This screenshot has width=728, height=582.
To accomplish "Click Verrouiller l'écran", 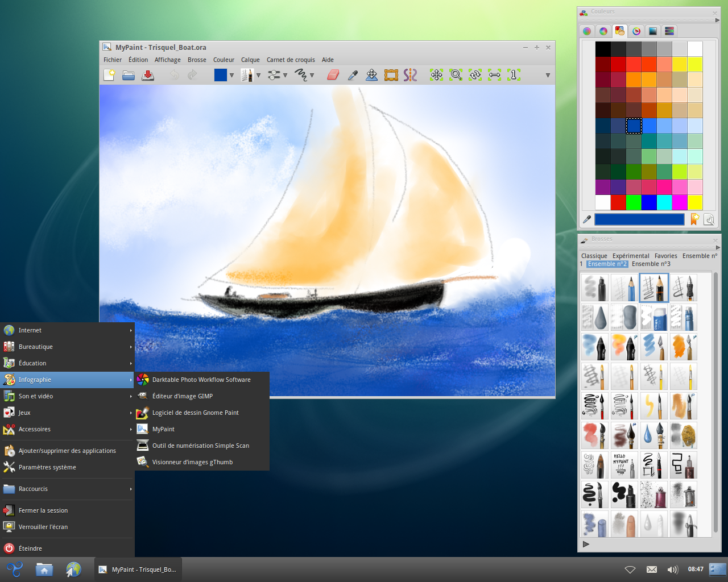I will 67,527.
